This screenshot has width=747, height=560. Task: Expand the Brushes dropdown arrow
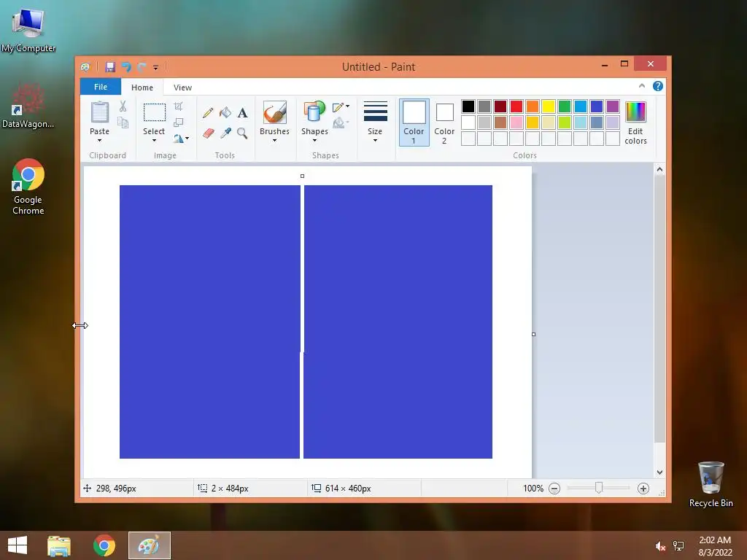[x=274, y=141]
